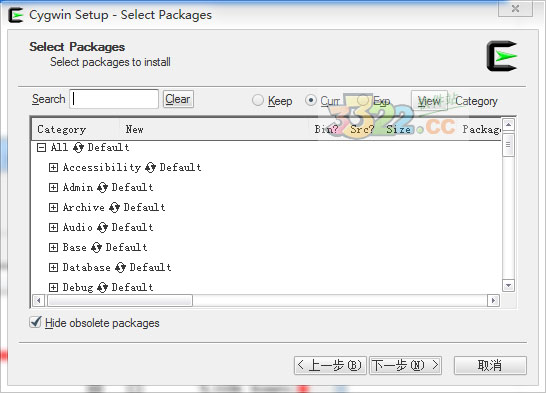Image resolution: width=546 pixels, height=393 pixels.
Task: Click the 下一步(N) next button
Action: click(x=405, y=366)
